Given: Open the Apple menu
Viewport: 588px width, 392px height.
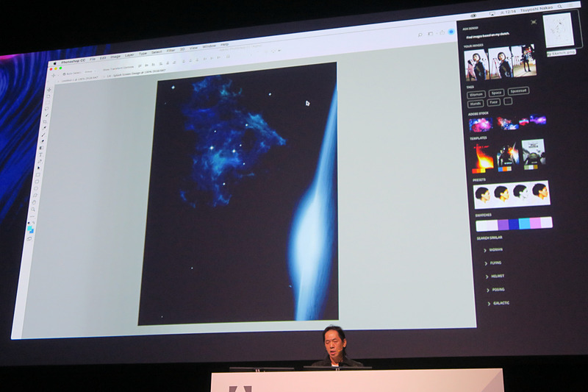Looking at the screenshot, I should pyautogui.click(x=54, y=63).
